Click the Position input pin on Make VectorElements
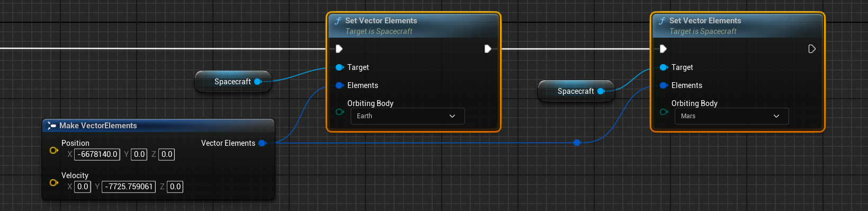The width and height of the screenshot is (868, 211). [53, 151]
